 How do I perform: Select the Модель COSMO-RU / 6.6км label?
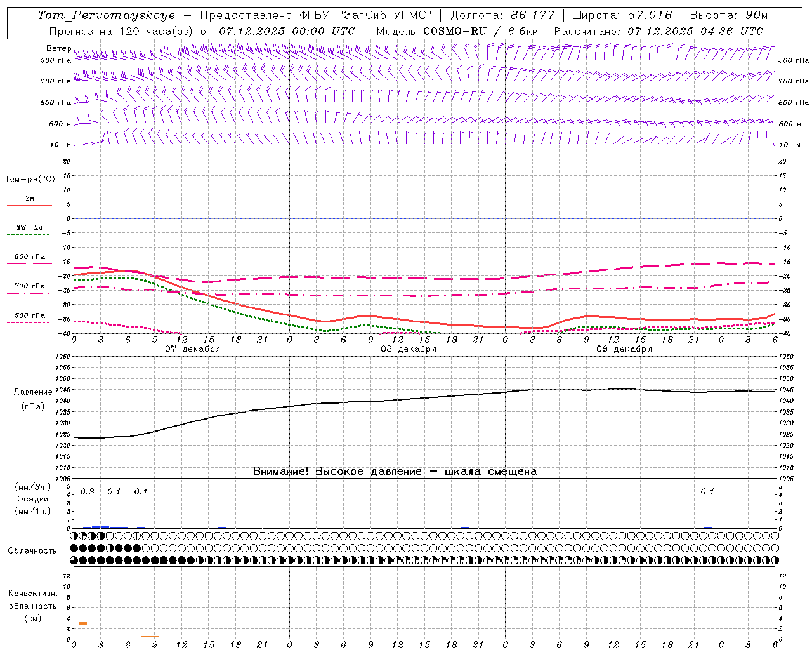click(x=457, y=31)
